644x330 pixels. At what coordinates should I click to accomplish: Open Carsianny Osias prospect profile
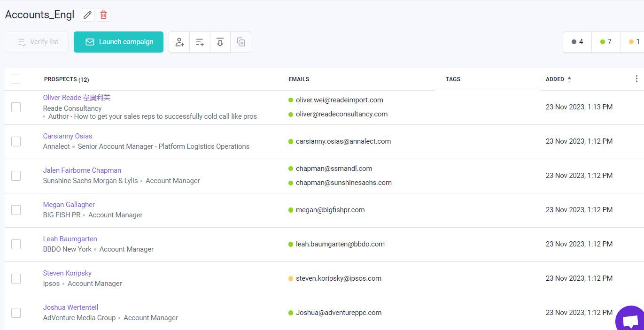[67, 136]
